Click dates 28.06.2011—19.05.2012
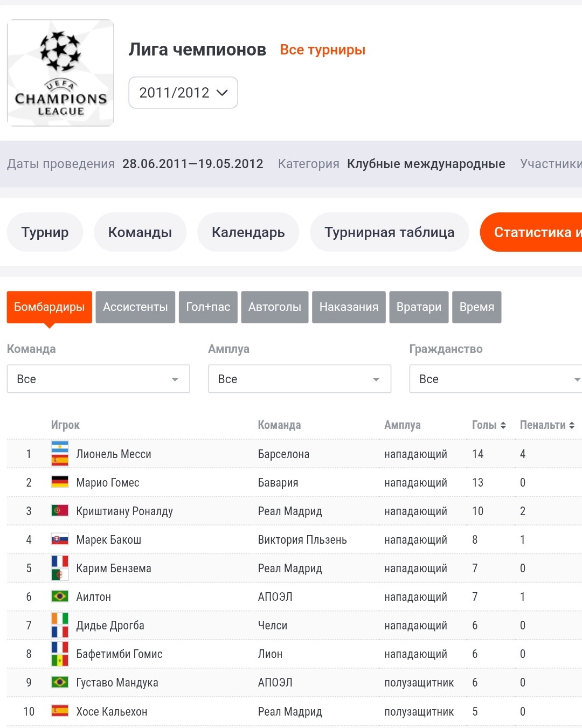Viewport: 582px width, 728px height. click(193, 164)
